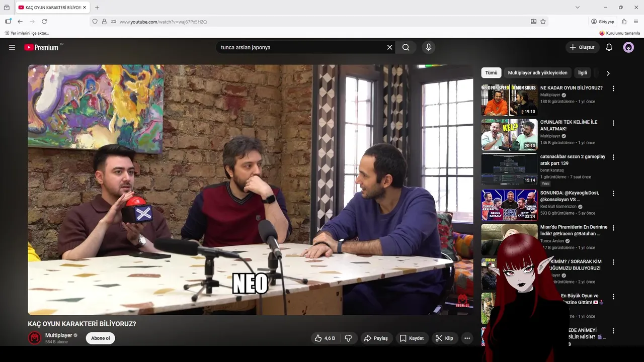Open Firefox application hamburger menu
Image resolution: width=644 pixels, height=362 pixels.
coord(636,22)
